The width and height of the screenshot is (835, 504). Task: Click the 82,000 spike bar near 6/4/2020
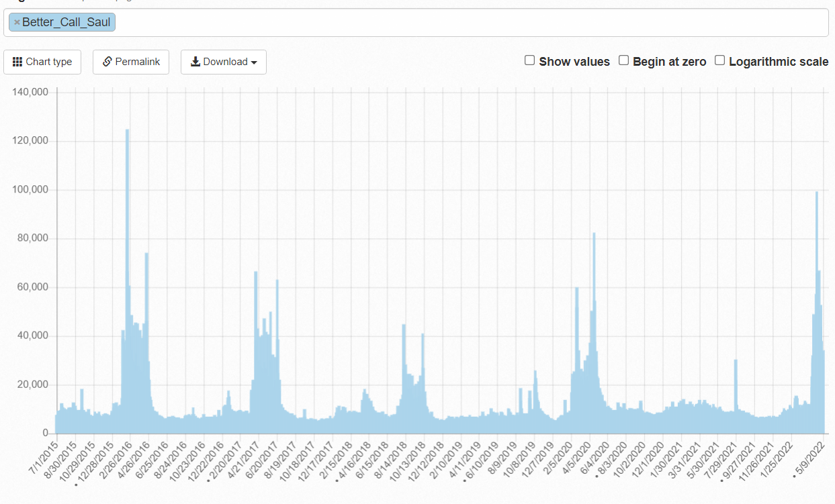click(594, 333)
